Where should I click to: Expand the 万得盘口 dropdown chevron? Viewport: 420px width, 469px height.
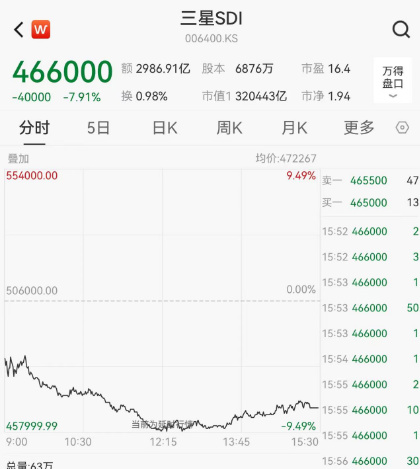(393, 96)
